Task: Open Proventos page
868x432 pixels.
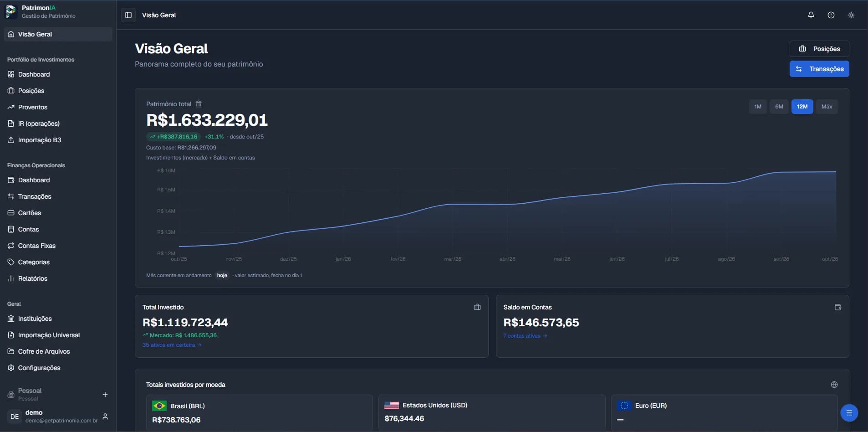Action: (x=58, y=107)
